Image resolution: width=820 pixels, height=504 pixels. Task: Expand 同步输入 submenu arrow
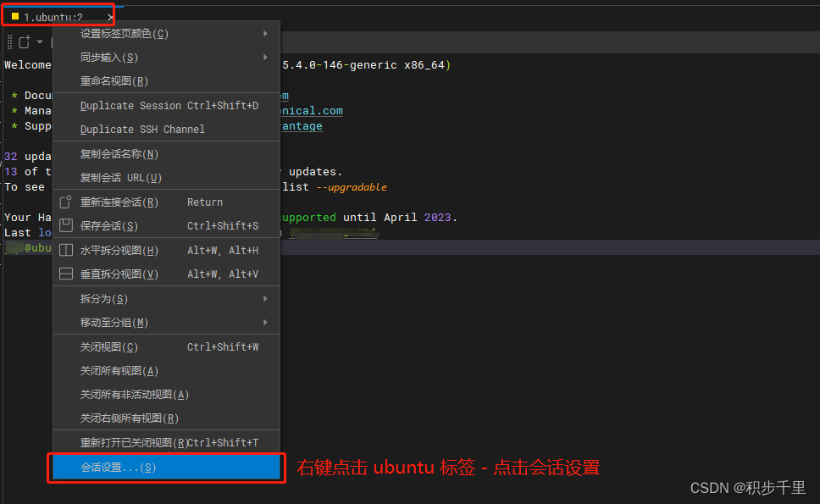click(266, 57)
